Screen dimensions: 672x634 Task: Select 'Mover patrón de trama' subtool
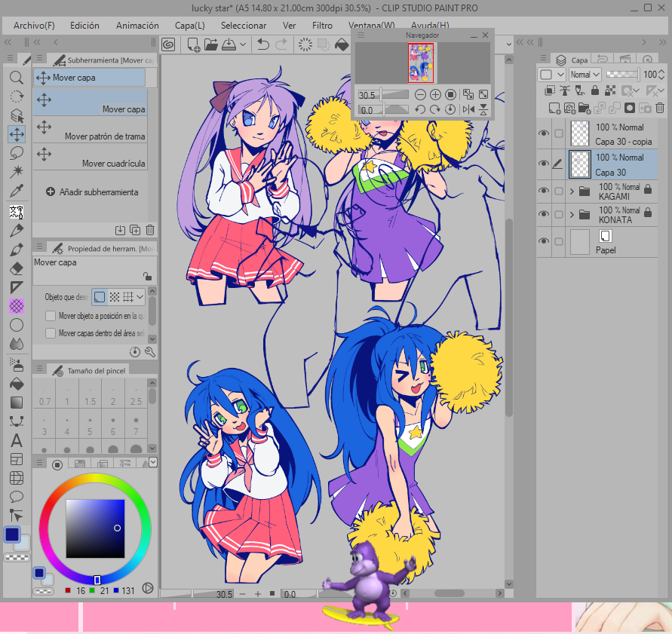pos(91,130)
